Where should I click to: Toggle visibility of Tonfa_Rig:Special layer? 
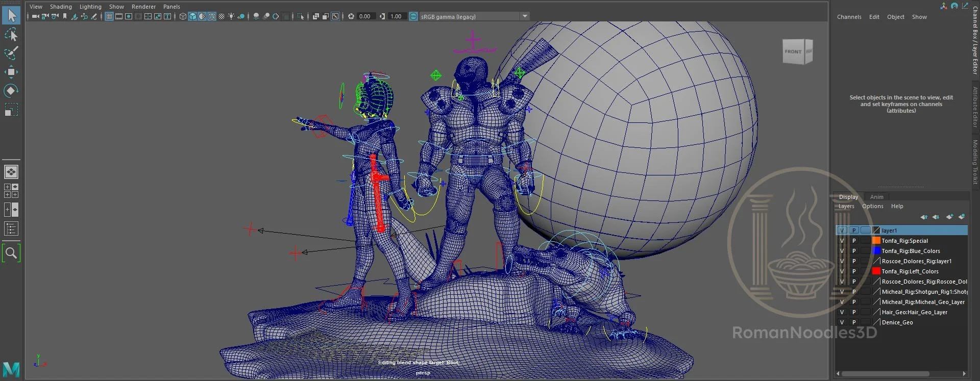842,241
